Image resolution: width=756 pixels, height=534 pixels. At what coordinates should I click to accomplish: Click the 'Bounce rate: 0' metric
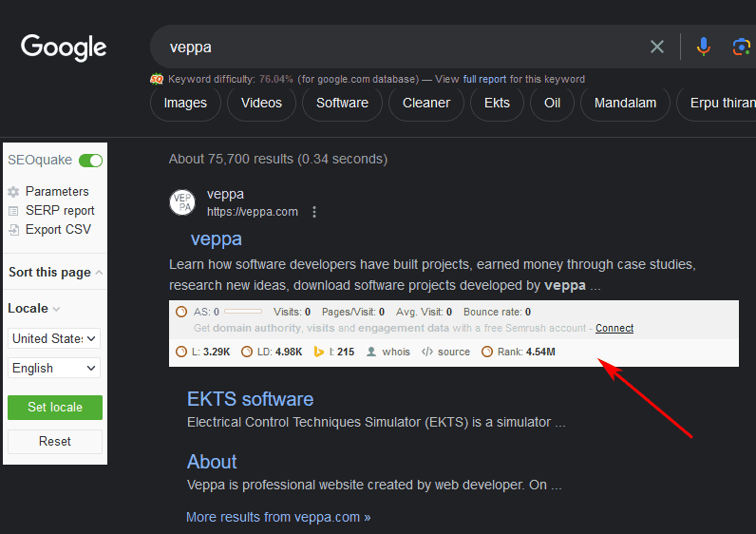click(x=497, y=312)
